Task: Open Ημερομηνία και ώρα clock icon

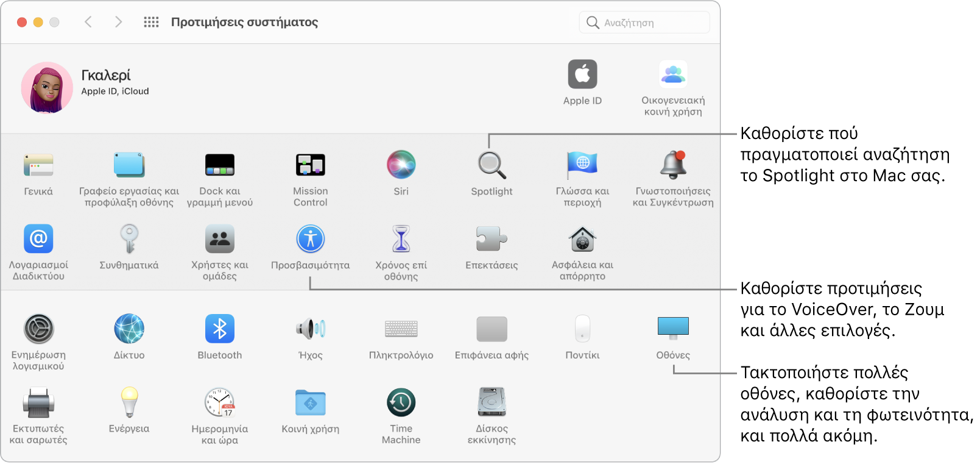Action: tap(220, 403)
